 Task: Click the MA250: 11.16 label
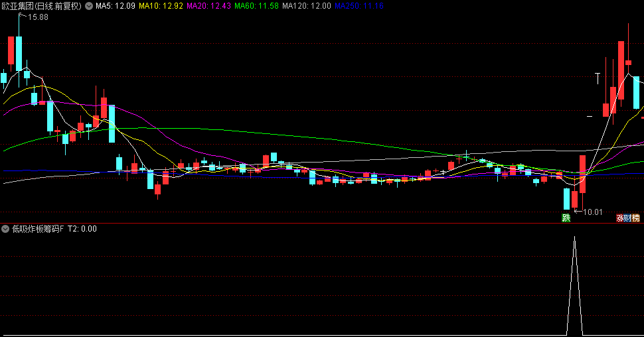(x=359, y=6)
